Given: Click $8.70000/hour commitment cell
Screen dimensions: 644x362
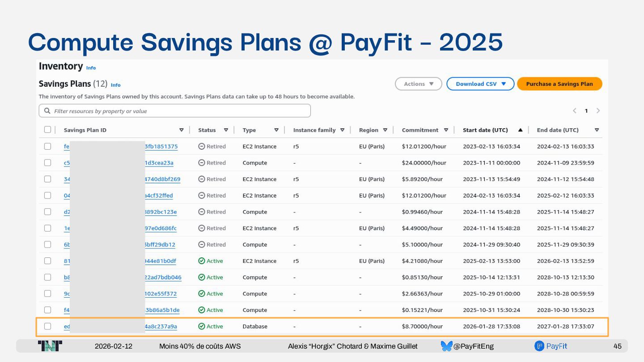Looking at the screenshot, I should coord(422,327).
